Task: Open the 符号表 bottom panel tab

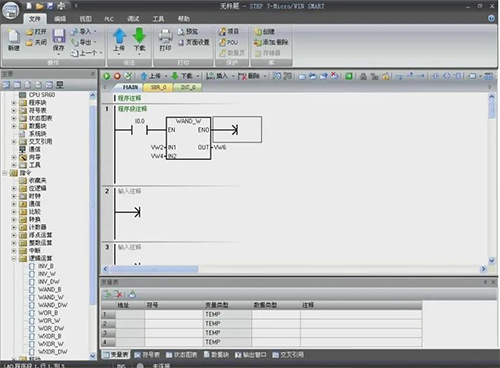Action: click(x=147, y=355)
